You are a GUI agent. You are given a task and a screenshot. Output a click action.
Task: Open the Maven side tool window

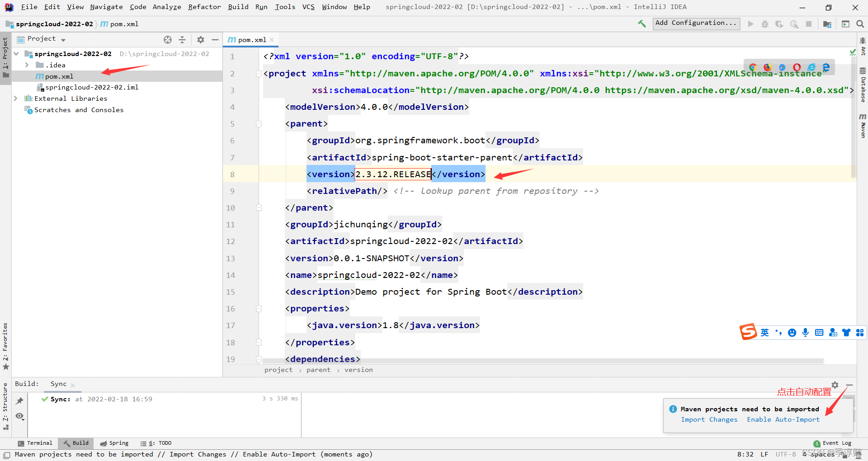(863, 126)
